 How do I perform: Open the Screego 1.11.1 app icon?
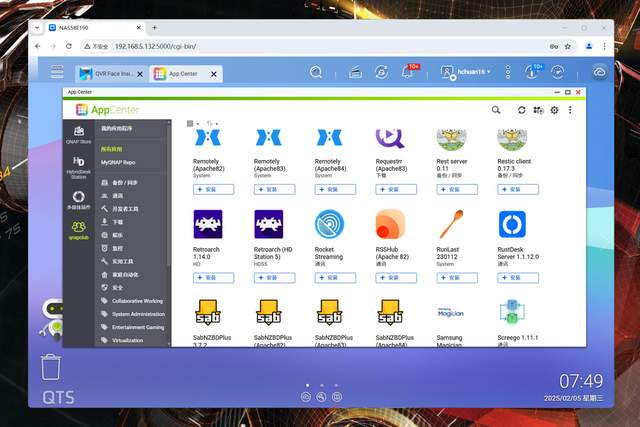(512, 312)
